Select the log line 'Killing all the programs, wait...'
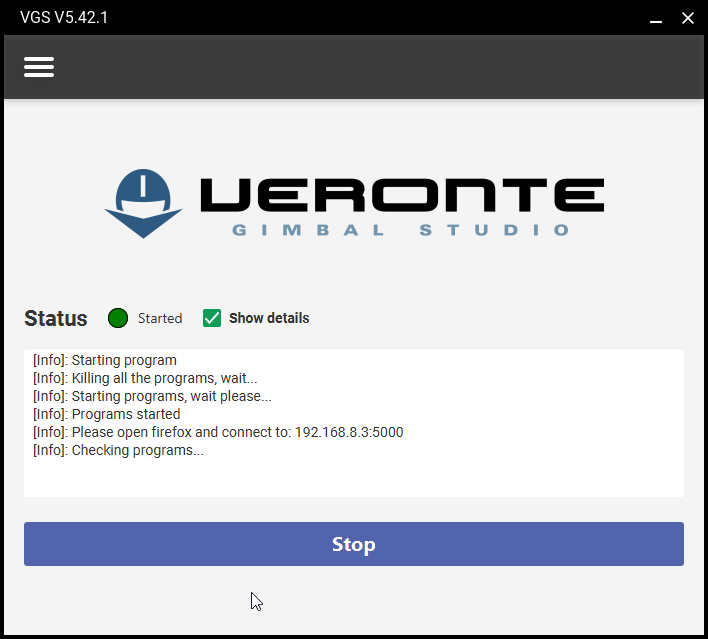The image size is (708, 639). tap(145, 378)
